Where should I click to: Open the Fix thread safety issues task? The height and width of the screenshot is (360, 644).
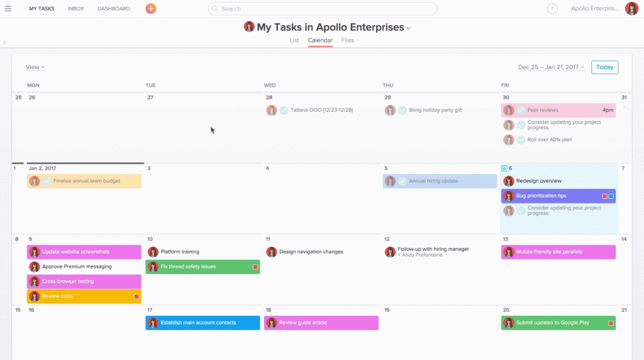203,266
